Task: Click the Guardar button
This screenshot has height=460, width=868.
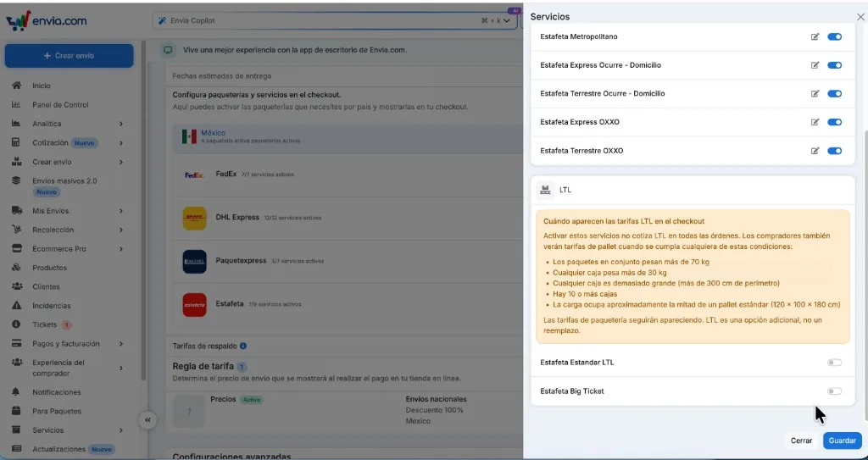Action: click(842, 441)
